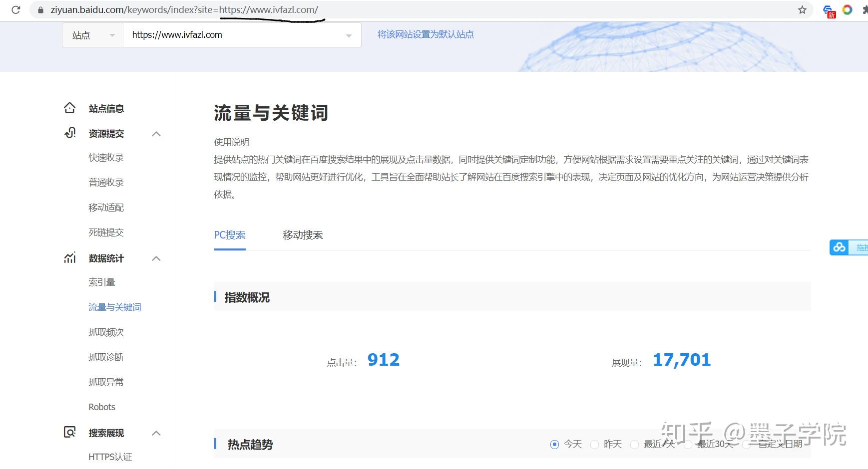Open 移动适配 in the sidebar
Image resolution: width=868 pixels, height=469 pixels.
(106, 208)
